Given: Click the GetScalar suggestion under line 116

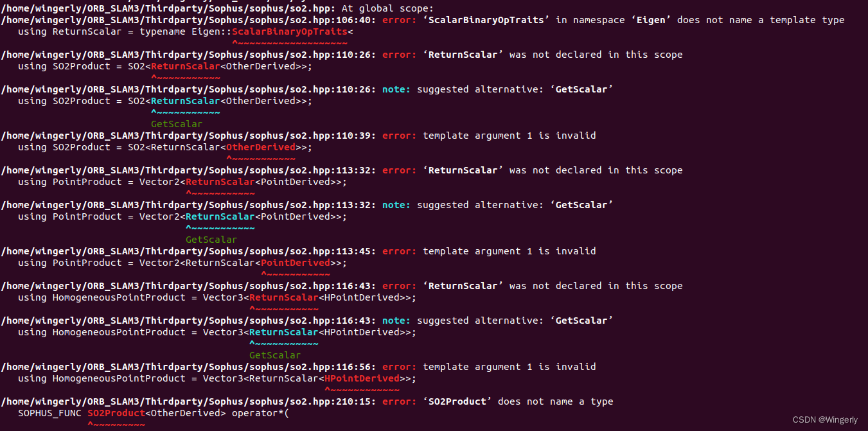Looking at the screenshot, I should pos(274,355).
